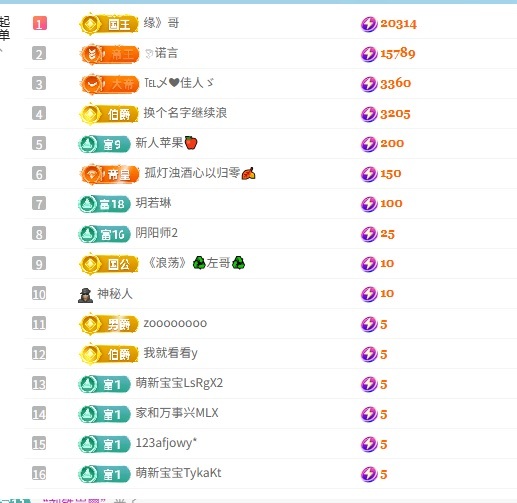
Task: Click the purple lightning coin next to 100
Action: [369, 204]
